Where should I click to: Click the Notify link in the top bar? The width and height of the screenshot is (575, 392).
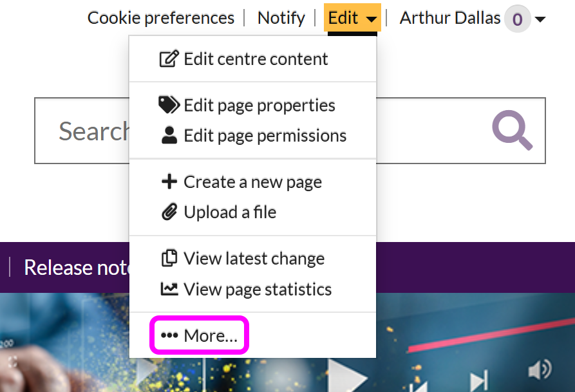pyautogui.click(x=281, y=18)
